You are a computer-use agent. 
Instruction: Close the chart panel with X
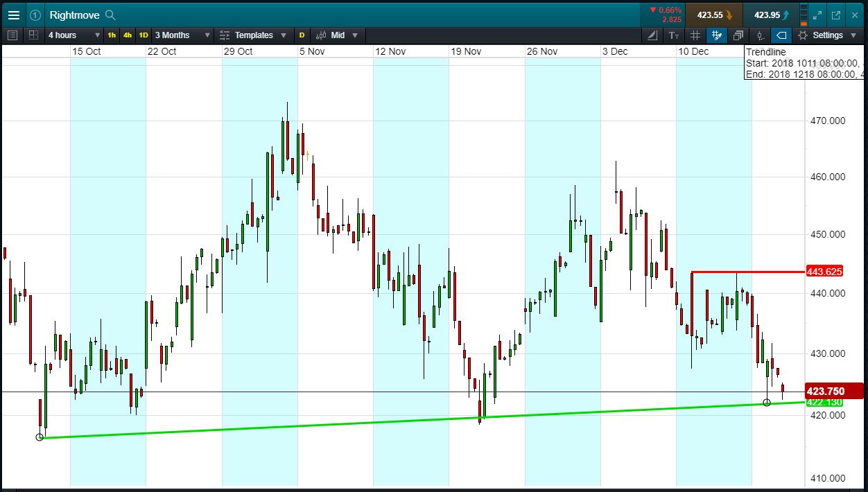(x=855, y=15)
